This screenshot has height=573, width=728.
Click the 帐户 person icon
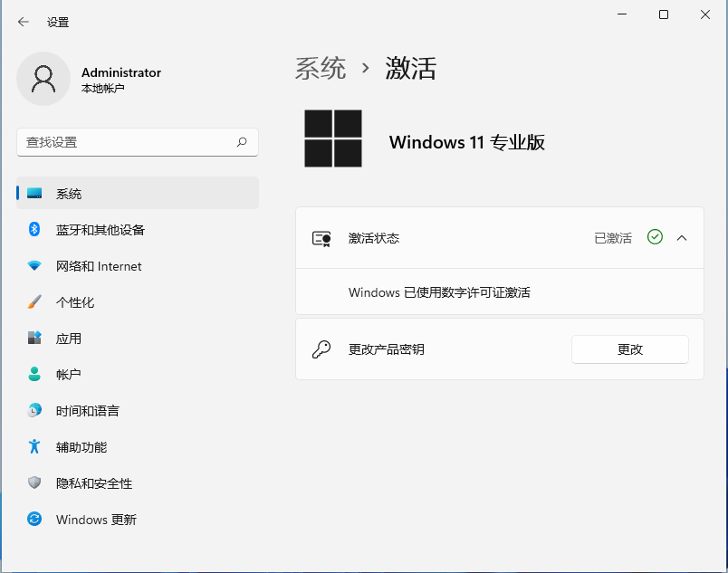(x=34, y=374)
